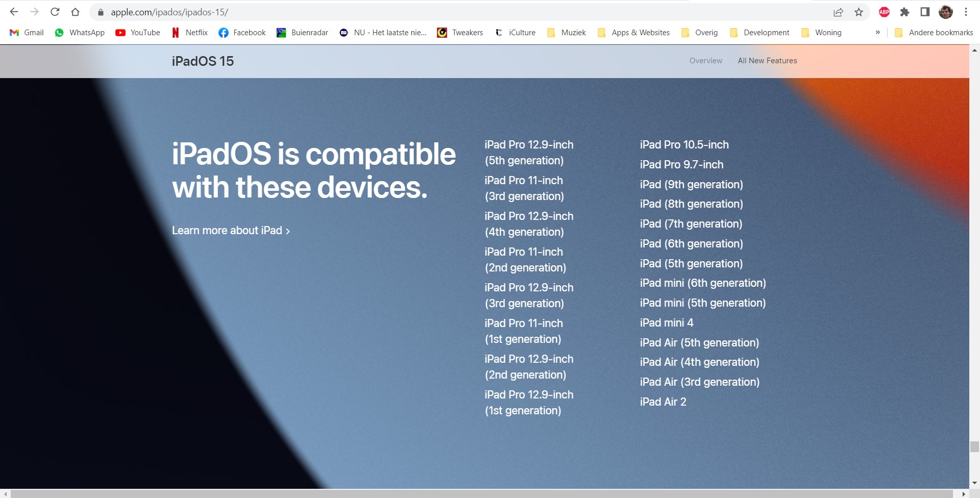Open the iCulture bookmark

click(515, 33)
